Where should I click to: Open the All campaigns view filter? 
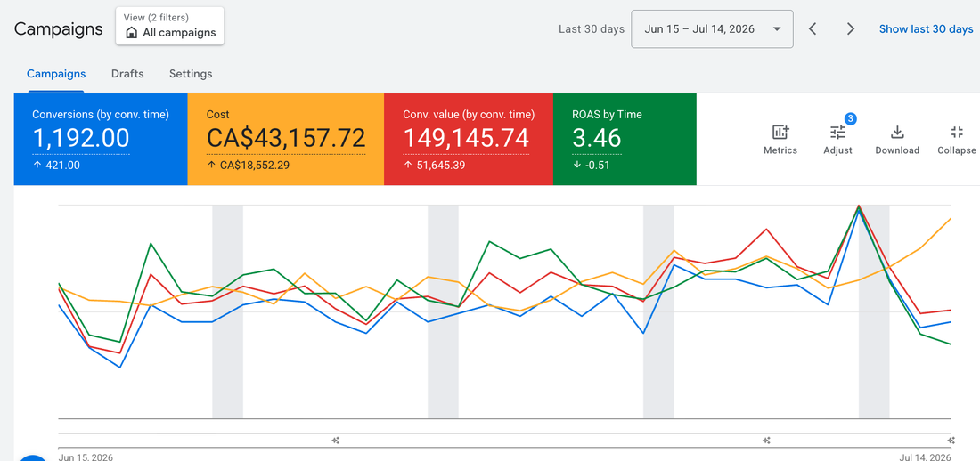pos(170,26)
